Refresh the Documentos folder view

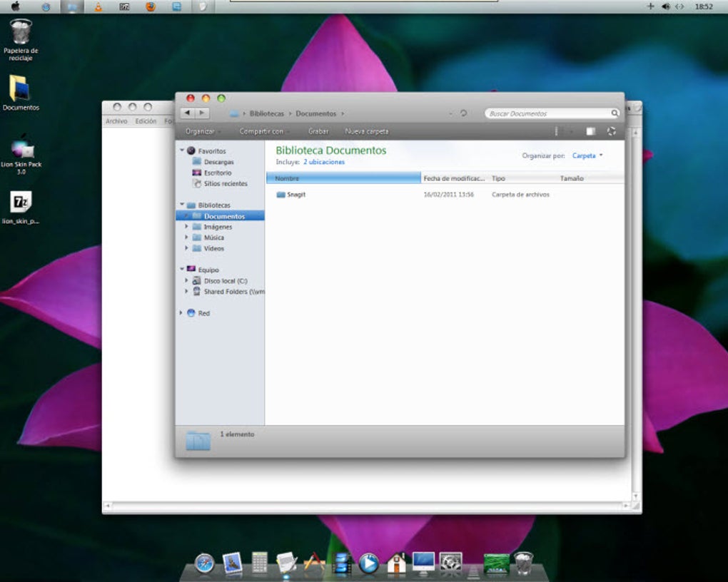tap(463, 113)
